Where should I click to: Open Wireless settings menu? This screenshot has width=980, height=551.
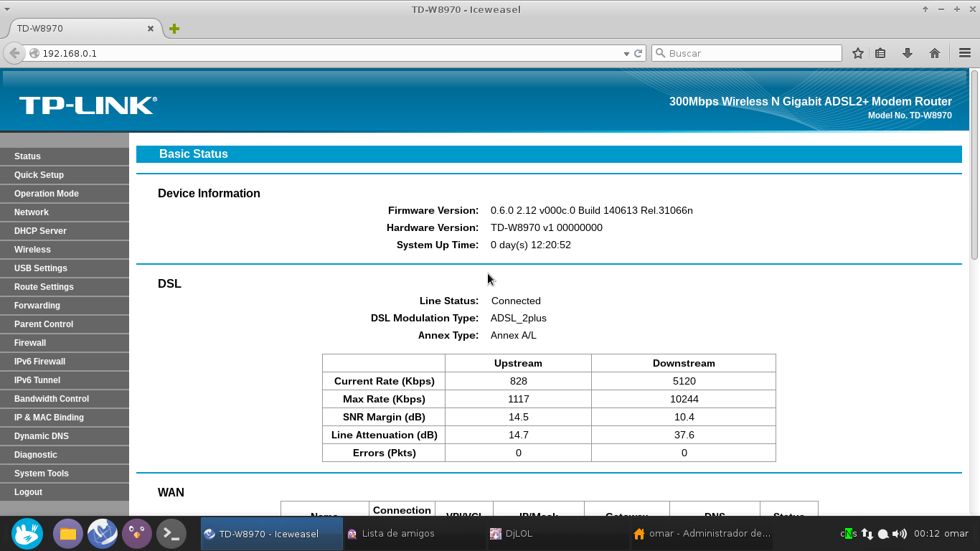pyautogui.click(x=65, y=250)
